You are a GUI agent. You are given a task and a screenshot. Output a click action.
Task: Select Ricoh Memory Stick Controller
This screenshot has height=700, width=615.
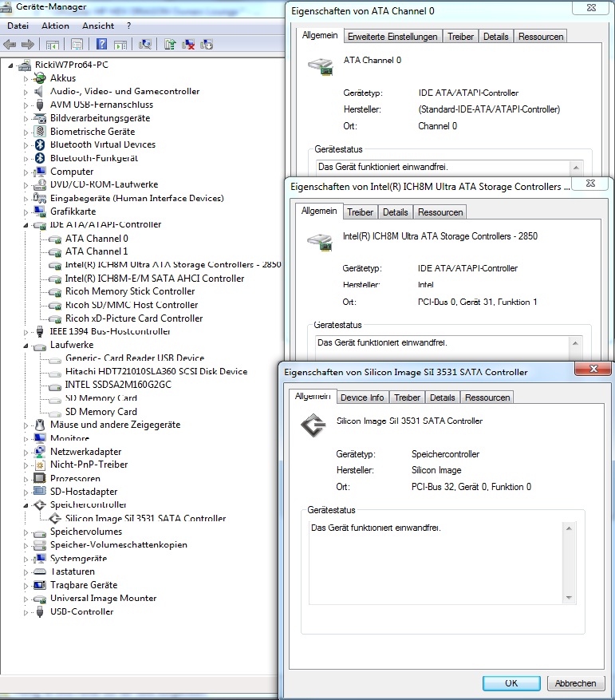click(130, 291)
